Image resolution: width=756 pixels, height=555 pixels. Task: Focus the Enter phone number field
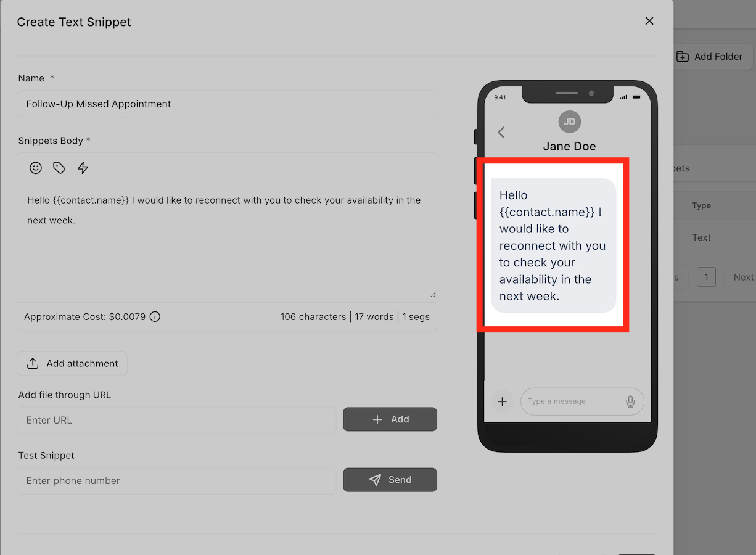pos(177,480)
